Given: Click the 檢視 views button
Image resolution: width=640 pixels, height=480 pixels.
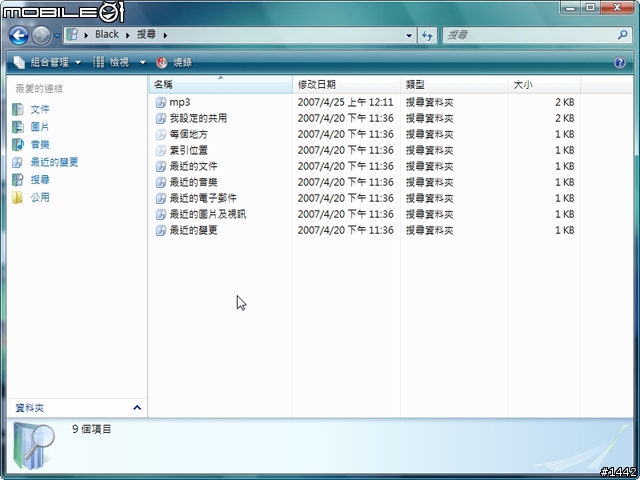Looking at the screenshot, I should [111, 62].
